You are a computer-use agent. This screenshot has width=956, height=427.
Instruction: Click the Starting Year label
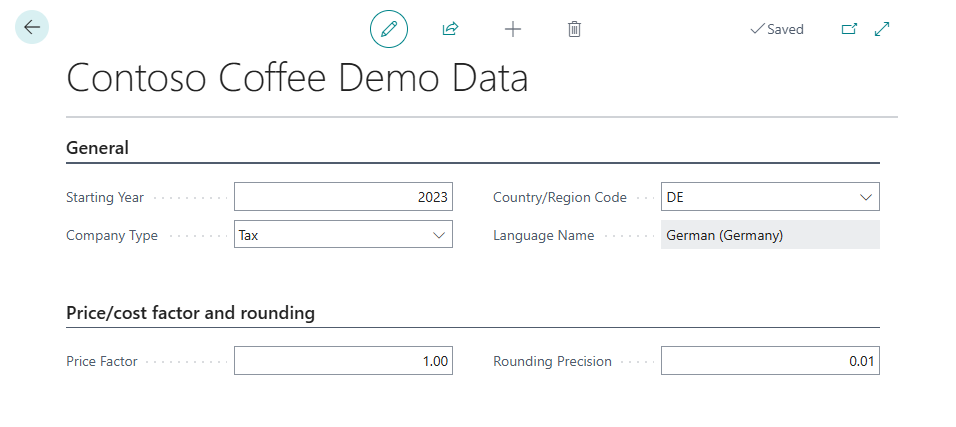pyautogui.click(x=105, y=198)
